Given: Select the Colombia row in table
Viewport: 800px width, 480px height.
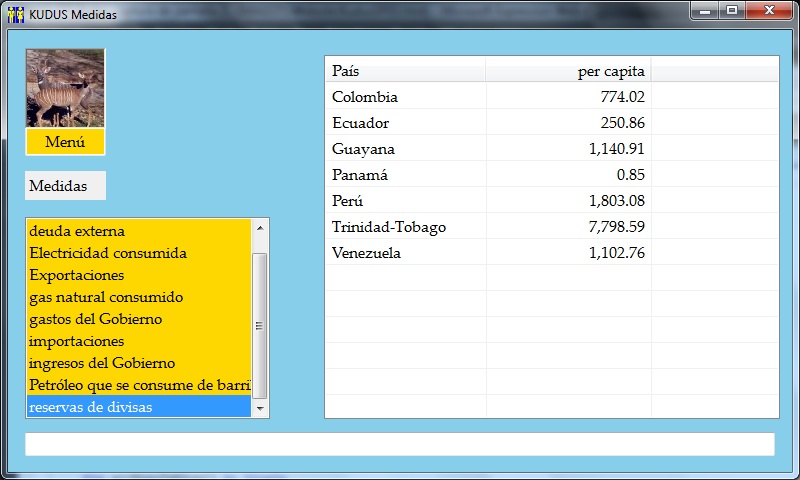Looking at the screenshot, I should (x=488, y=97).
